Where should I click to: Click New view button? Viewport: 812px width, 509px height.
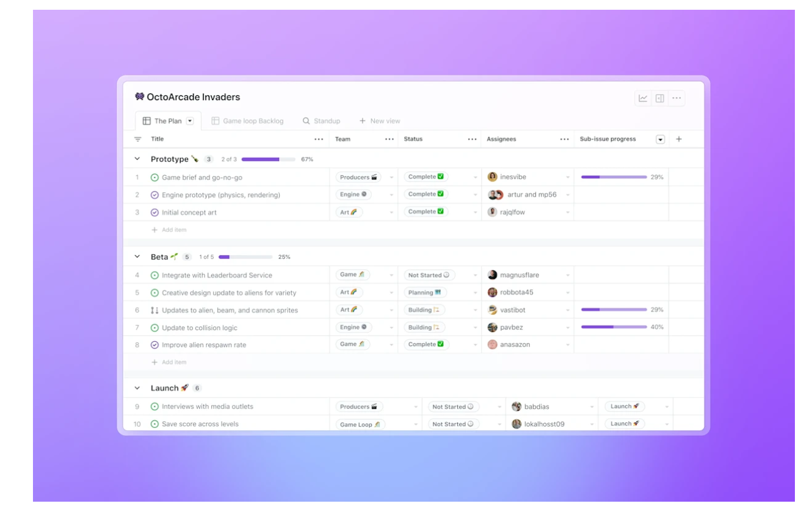pos(380,121)
